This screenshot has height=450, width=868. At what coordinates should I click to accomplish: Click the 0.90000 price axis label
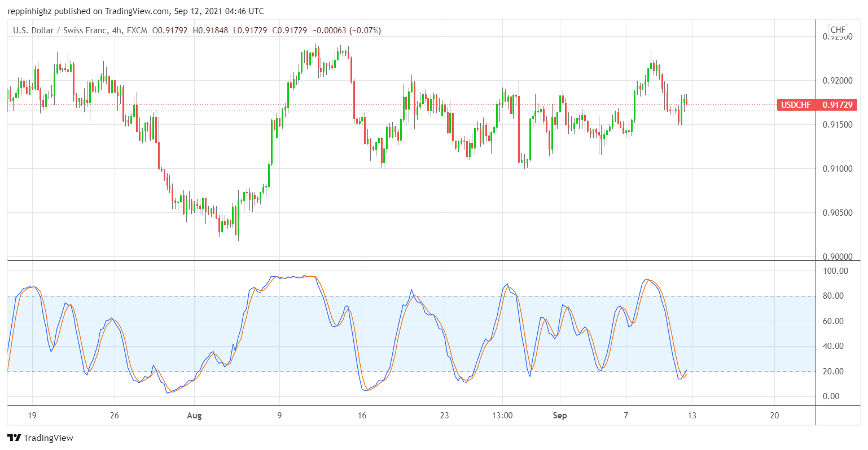coord(838,256)
